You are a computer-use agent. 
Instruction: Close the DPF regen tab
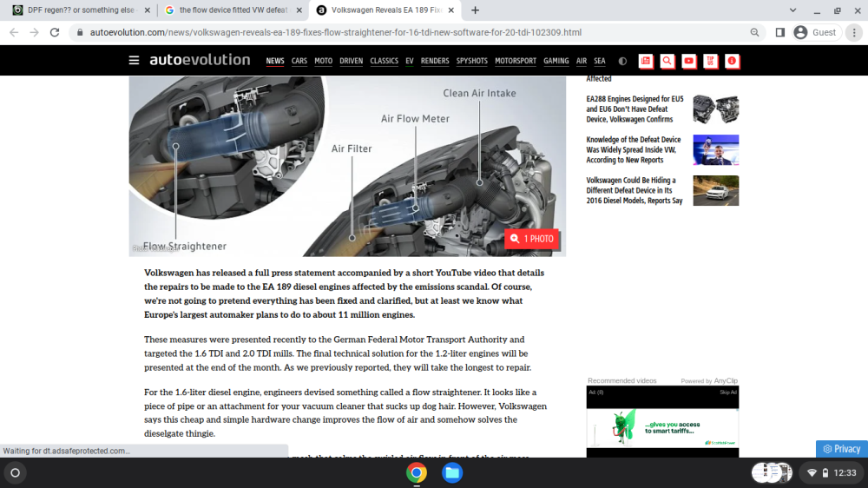point(148,10)
